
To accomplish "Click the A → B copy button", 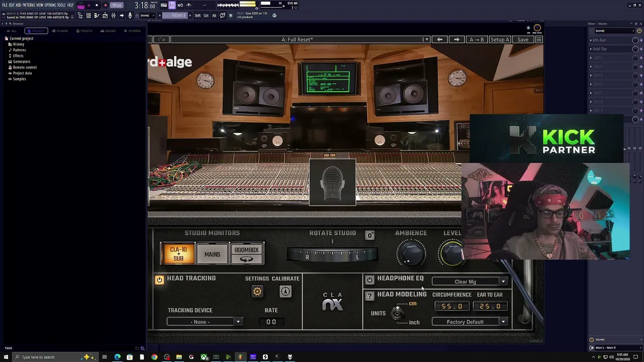I will coord(476,40).
